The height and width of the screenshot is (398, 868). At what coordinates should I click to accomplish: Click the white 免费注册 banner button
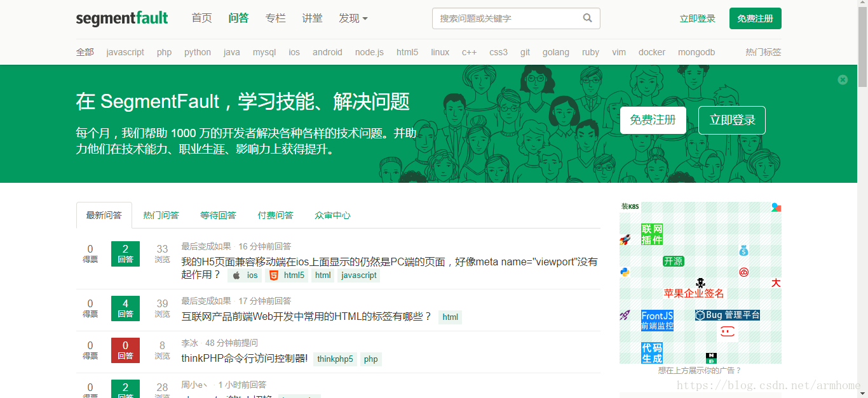pyautogui.click(x=653, y=120)
